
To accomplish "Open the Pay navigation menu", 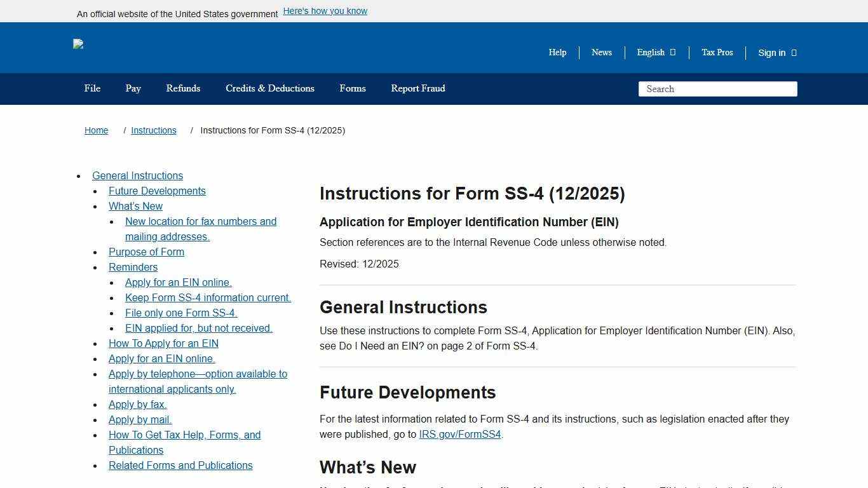I will coord(133,88).
